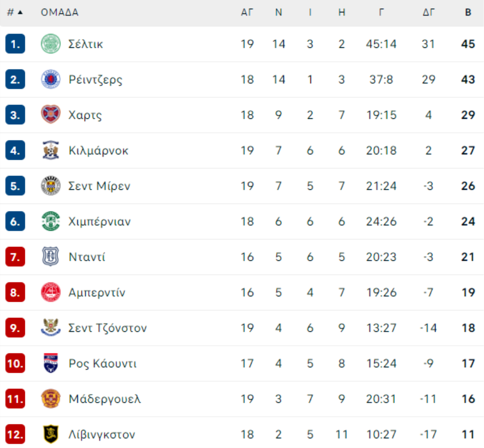This screenshot has width=484, height=448.
Task: Open the Ρέιντζερς team link
Action: 95,80
